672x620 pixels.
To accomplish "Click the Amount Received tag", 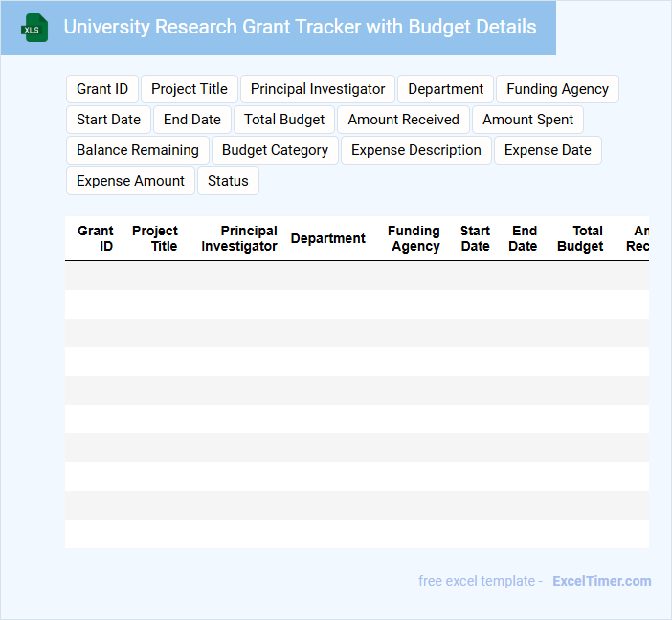I will (403, 120).
